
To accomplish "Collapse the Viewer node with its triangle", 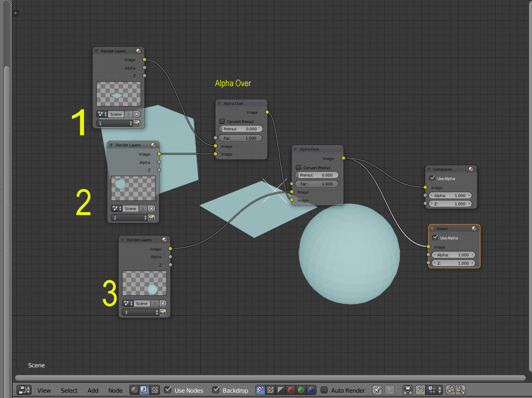I will click(x=432, y=229).
